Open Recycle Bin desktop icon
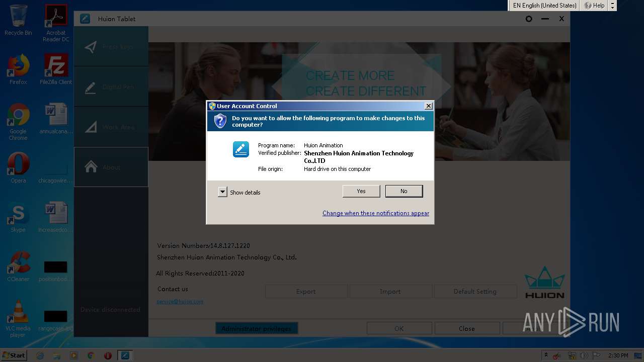 18,20
